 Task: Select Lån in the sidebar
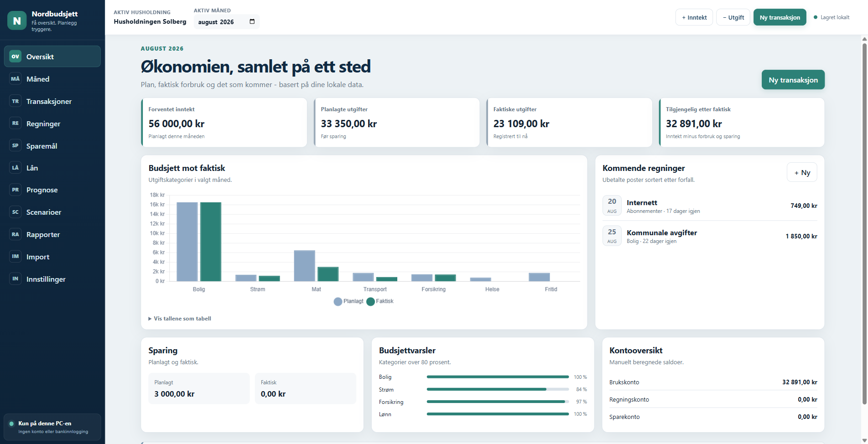click(x=52, y=168)
